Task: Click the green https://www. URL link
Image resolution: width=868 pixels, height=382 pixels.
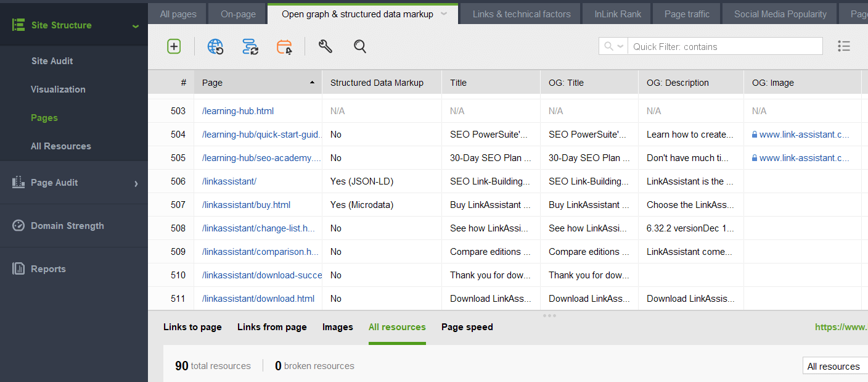Action: [x=841, y=327]
